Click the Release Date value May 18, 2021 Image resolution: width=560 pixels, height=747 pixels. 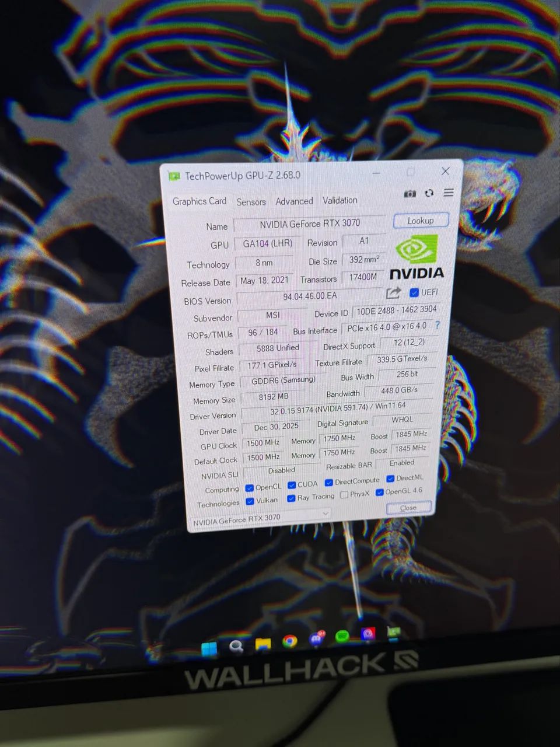point(264,281)
